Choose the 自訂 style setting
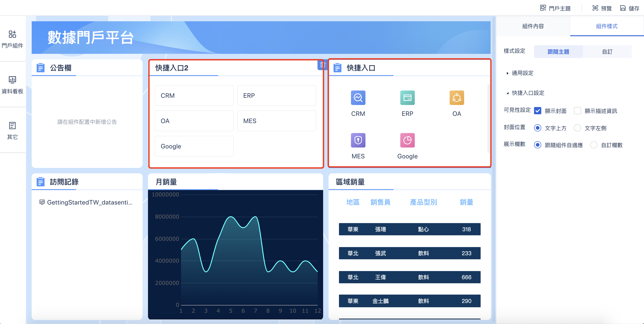This screenshot has width=644, height=324. pyautogui.click(x=607, y=52)
